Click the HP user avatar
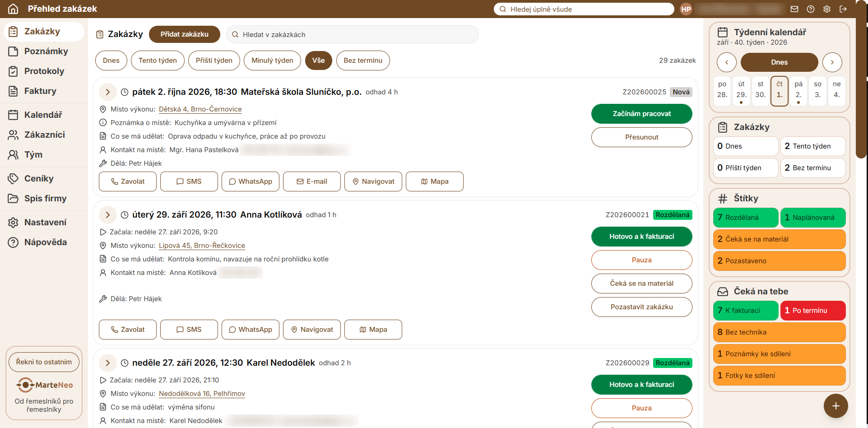 [686, 9]
